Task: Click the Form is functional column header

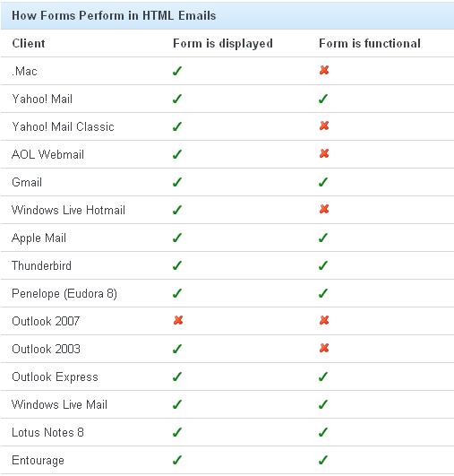Action: pos(370,43)
